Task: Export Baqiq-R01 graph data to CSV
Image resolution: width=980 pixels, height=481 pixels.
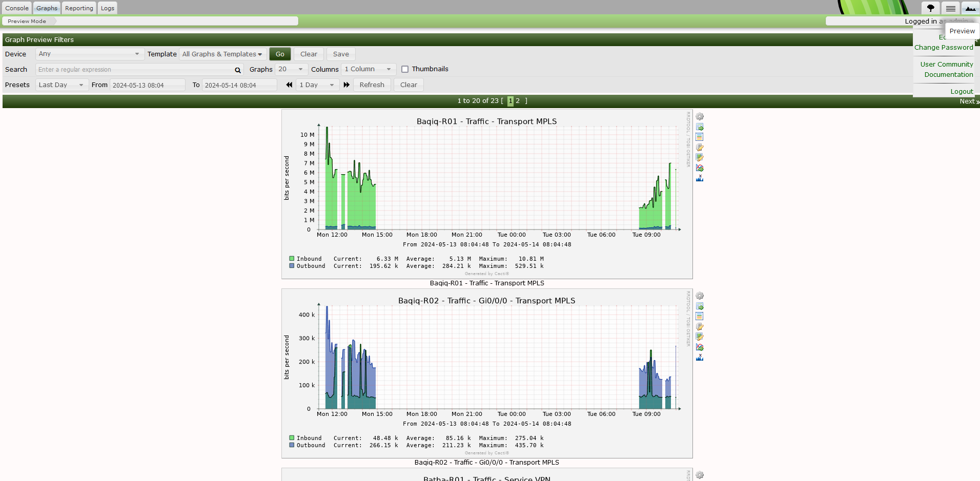Action: click(x=700, y=127)
